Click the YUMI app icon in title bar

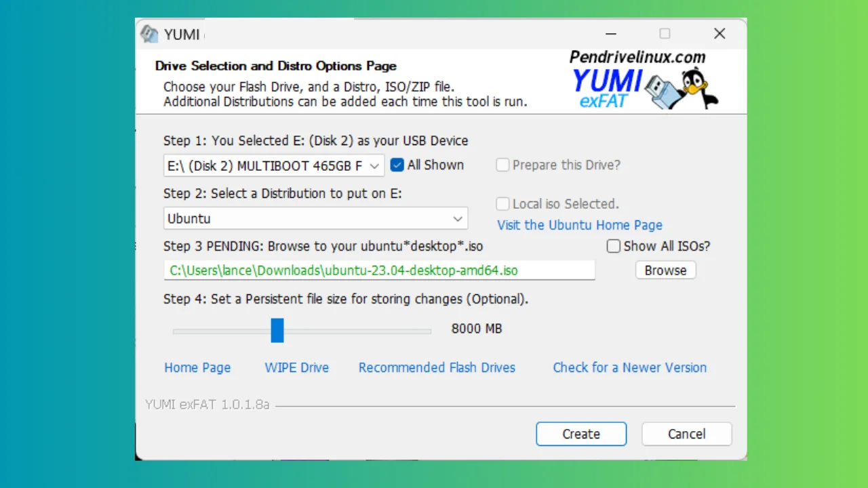tap(149, 34)
